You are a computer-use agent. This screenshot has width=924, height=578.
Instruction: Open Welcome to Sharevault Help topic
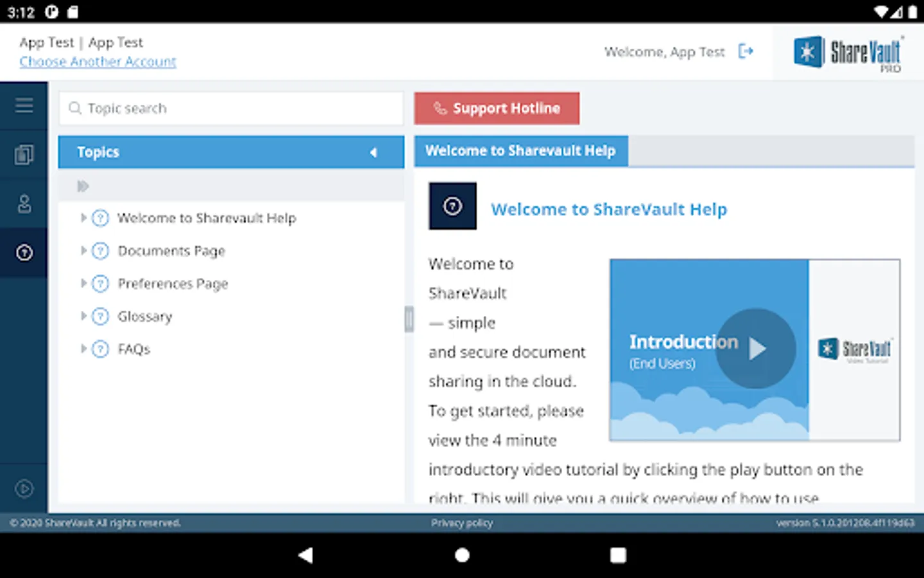coord(207,218)
